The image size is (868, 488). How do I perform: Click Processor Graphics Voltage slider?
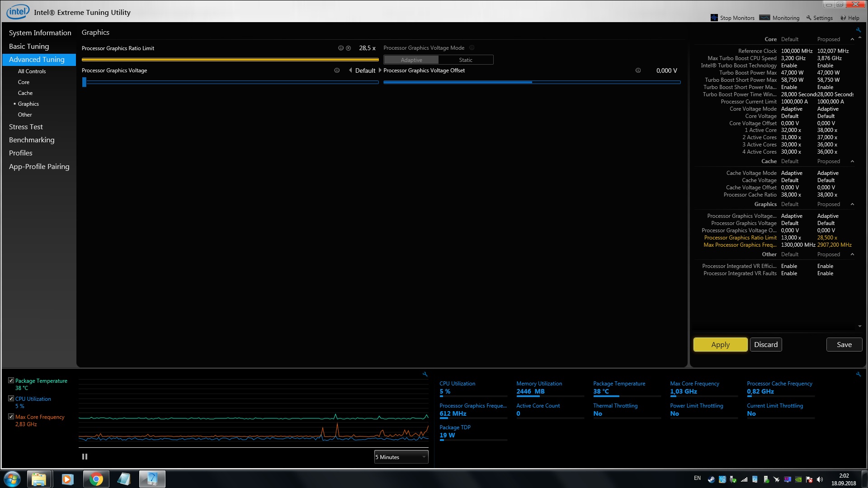[x=230, y=82]
